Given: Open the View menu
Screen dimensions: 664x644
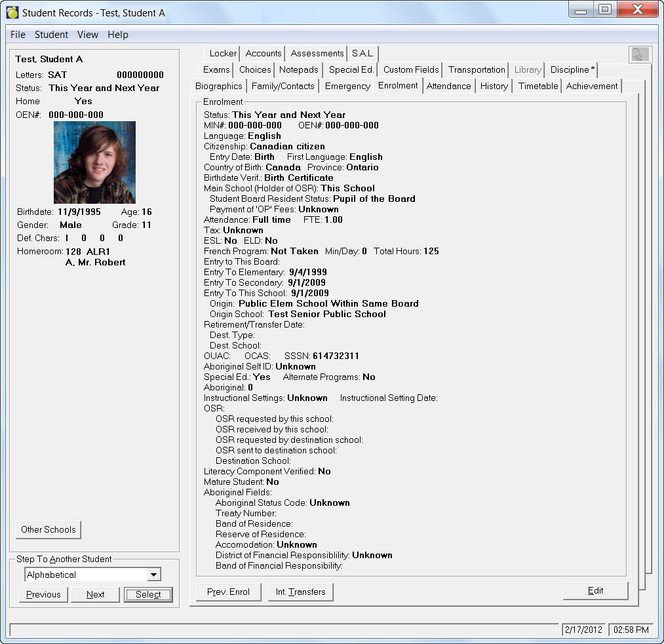Looking at the screenshot, I should pos(87,35).
